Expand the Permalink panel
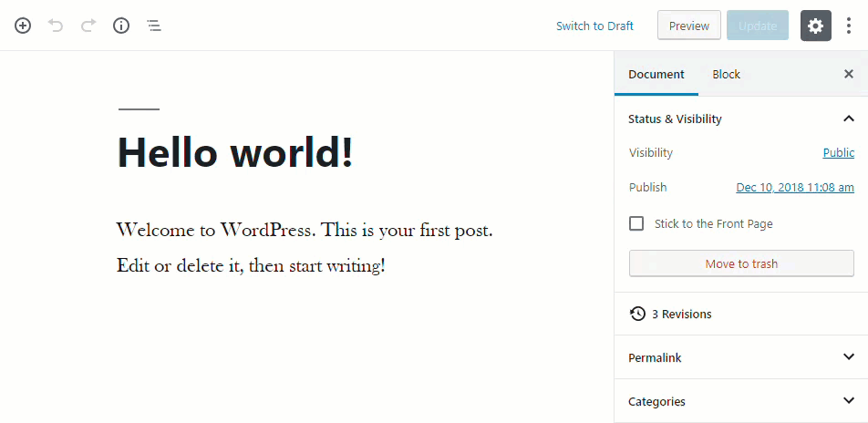Screen dimensions: 868x423 740,357
